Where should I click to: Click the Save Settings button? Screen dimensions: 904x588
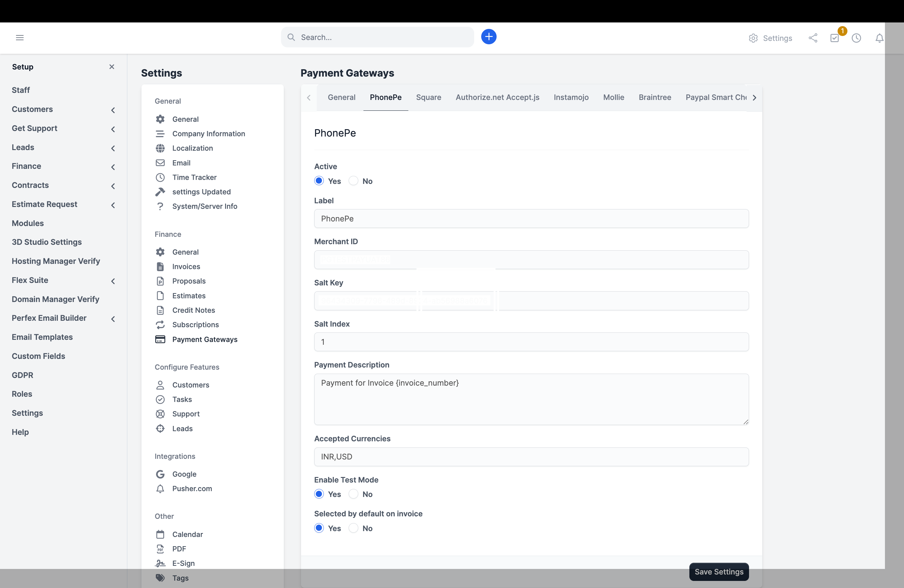tap(719, 572)
